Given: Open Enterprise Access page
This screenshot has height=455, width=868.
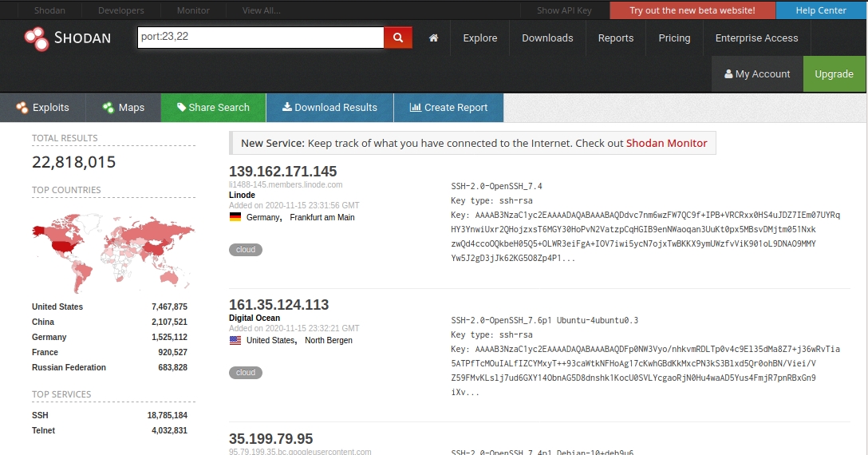Looking at the screenshot, I should [x=756, y=38].
